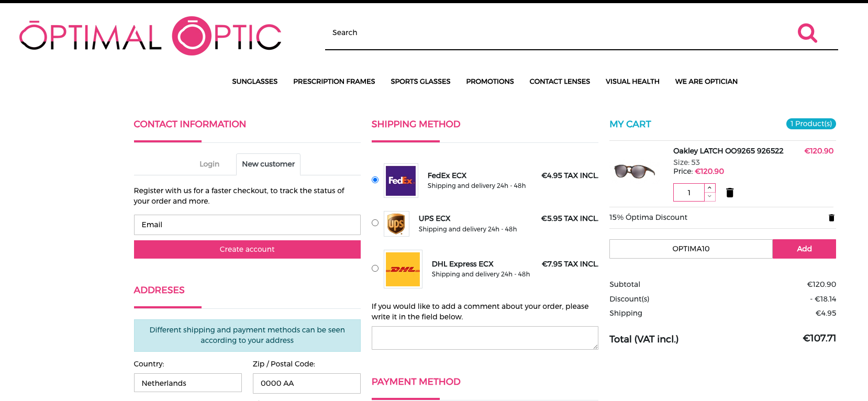Choose UPS ECX shipping method
Viewport: 868px width, 401px height.
(x=375, y=223)
